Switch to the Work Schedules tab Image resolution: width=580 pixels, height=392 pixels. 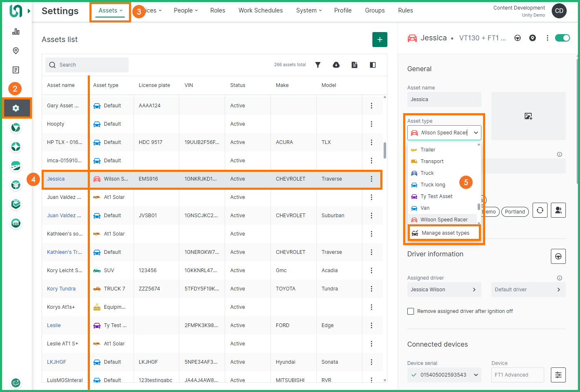point(260,10)
